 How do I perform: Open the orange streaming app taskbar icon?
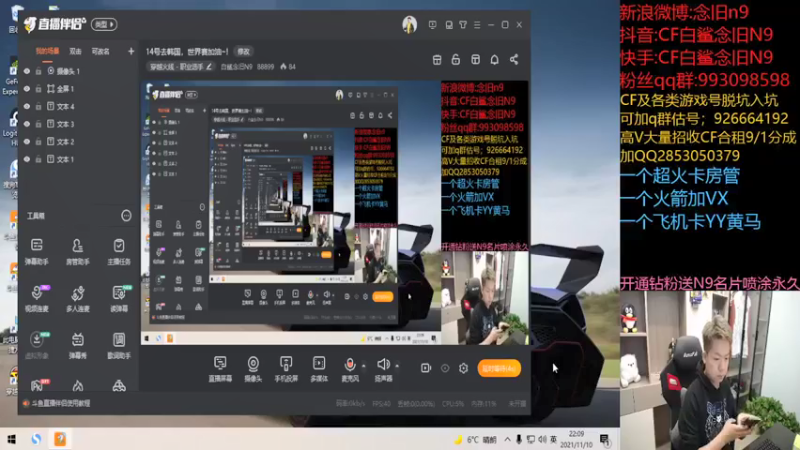point(60,439)
